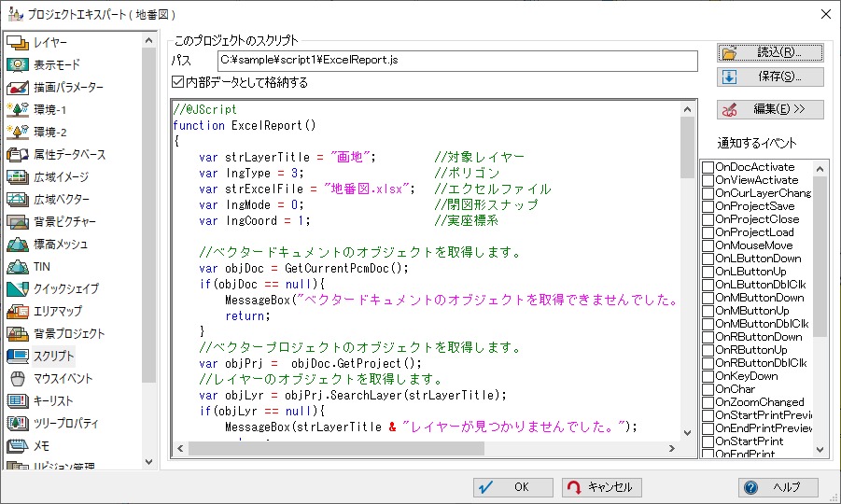Select スクリプト icon in sidebar

click(x=18, y=356)
